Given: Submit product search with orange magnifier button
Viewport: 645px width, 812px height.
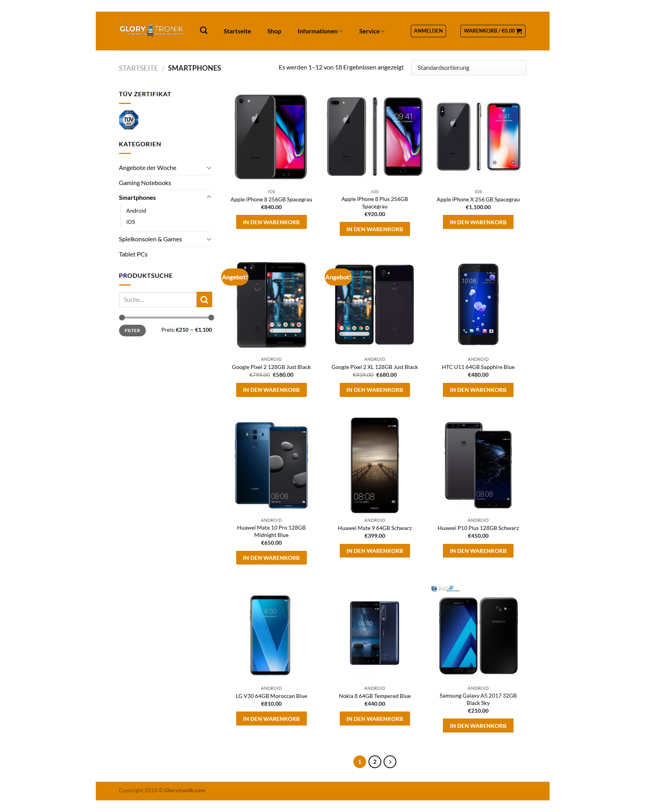Looking at the screenshot, I should click(204, 300).
